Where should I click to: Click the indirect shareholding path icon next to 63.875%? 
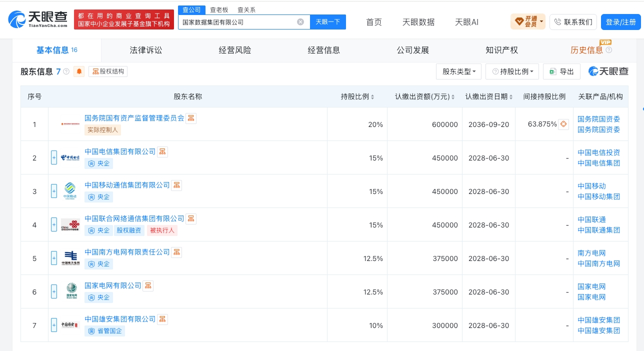[563, 124]
